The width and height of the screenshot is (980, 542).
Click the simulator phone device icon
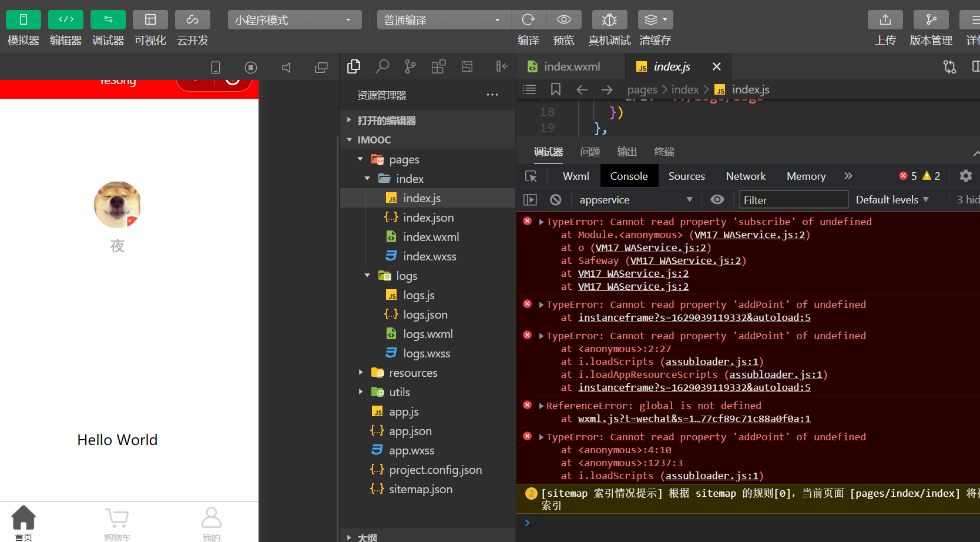(216, 68)
